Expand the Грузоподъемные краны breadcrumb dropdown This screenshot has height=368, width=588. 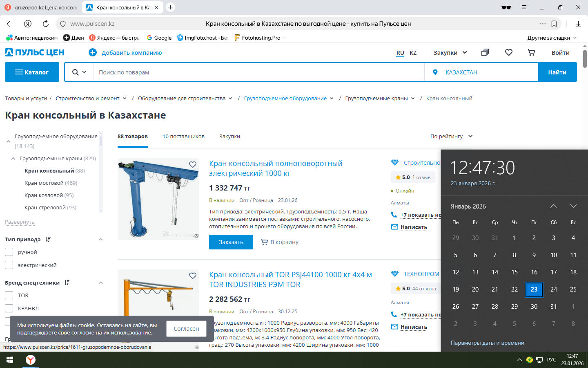tap(413, 98)
